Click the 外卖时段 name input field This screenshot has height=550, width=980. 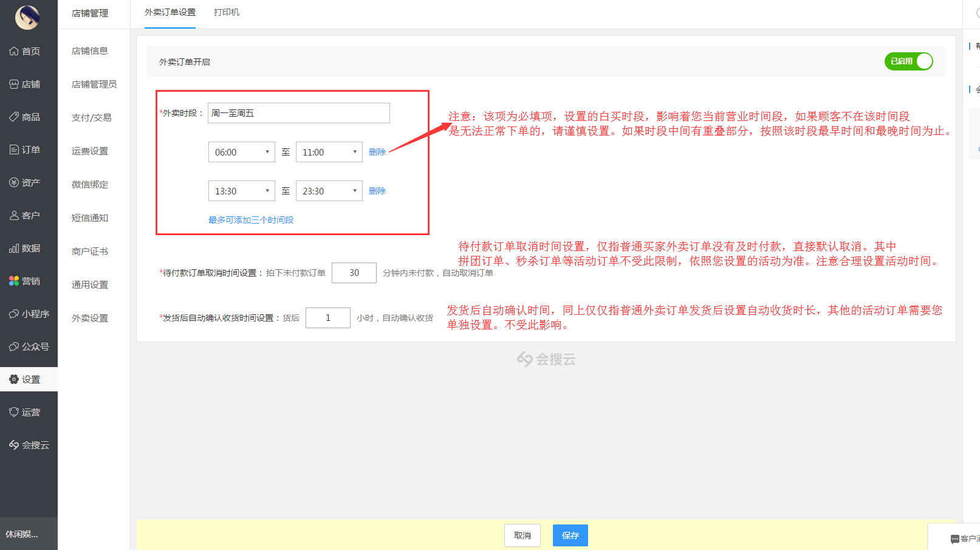point(298,113)
